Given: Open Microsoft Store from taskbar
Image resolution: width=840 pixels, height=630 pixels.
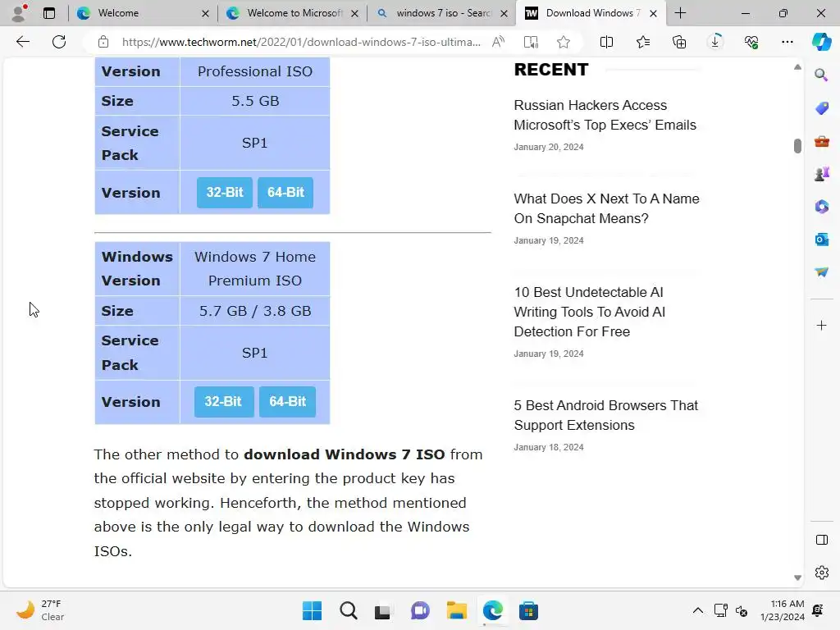Looking at the screenshot, I should pyautogui.click(x=528, y=610).
